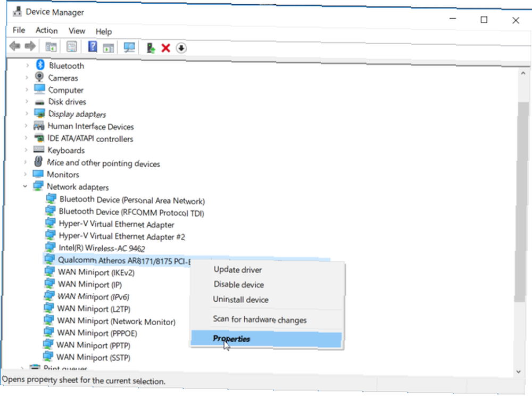Viewport: 532px width, 396px height.
Task: Choose Uninstall device from the context menu
Action: (x=240, y=300)
